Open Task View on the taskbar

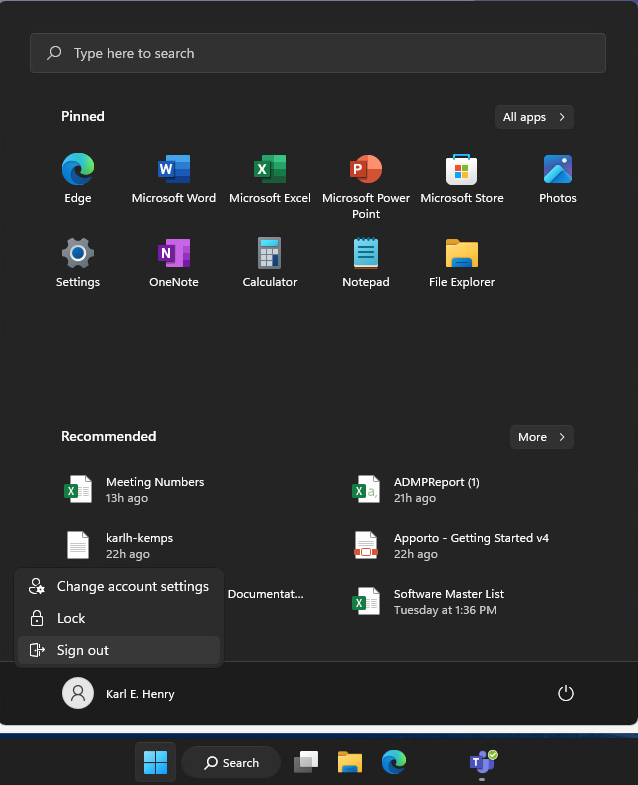point(306,762)
